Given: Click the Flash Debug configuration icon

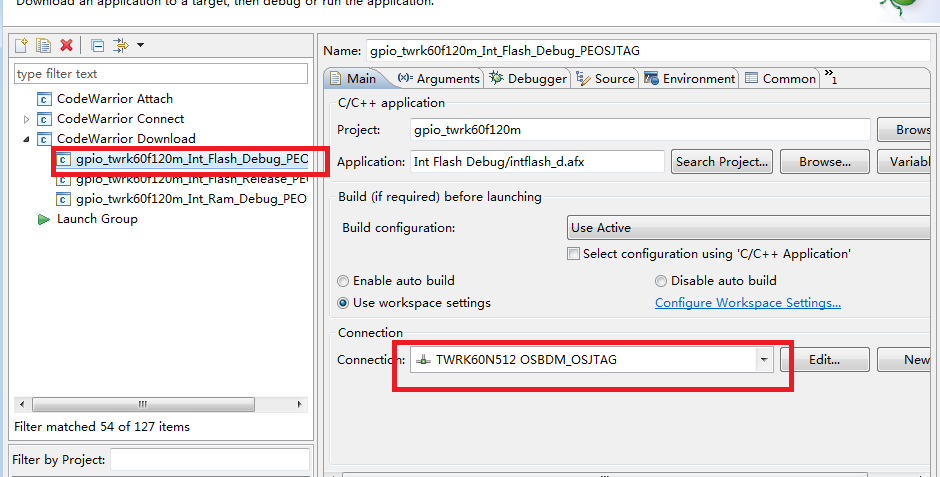Looking at the screenshot, I should click(62, 159).
